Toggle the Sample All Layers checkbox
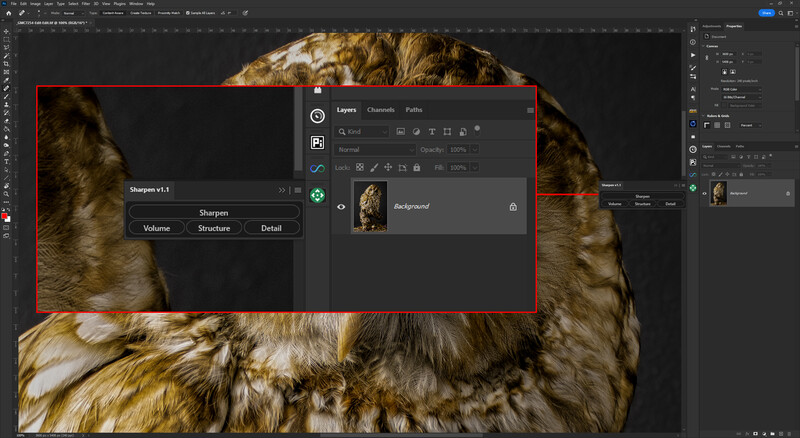 click(188, 13)
